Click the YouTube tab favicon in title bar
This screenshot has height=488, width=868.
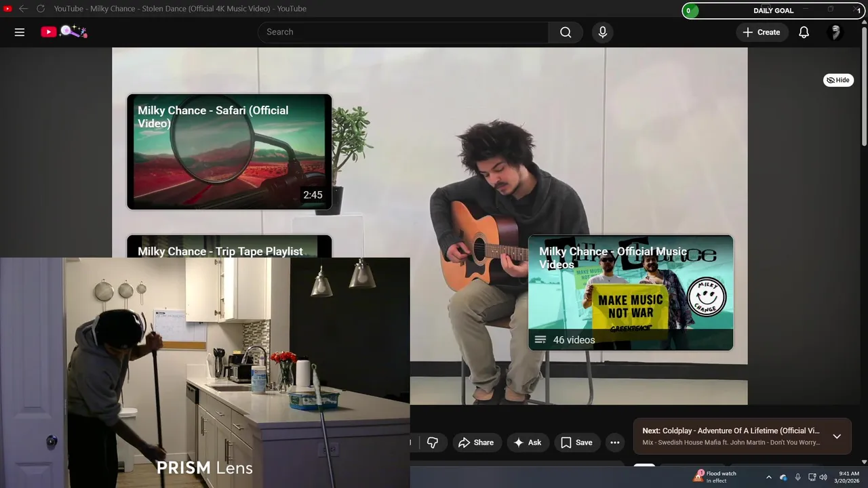pos(7,9)
